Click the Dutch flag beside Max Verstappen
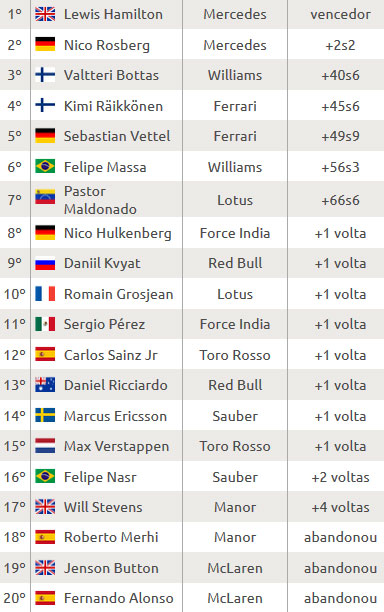Image resolution: width=384 pixels, height=612 pixels. 45,446
